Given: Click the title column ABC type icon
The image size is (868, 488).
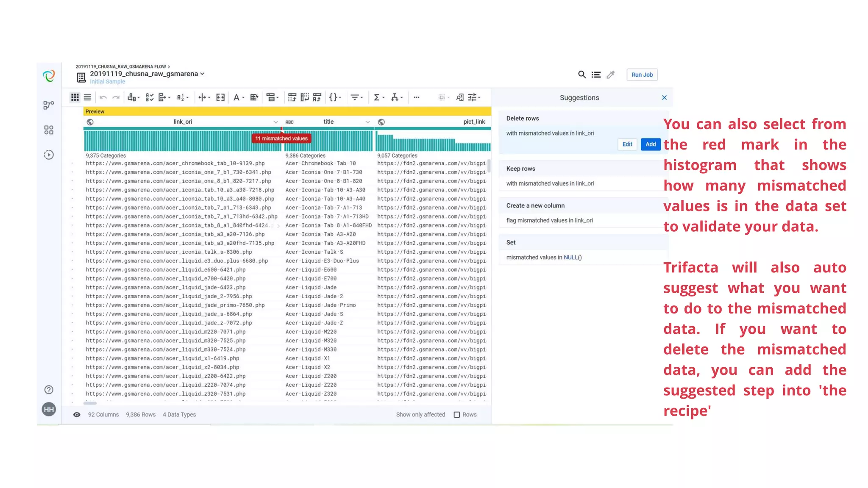Looking at the screenshot, I should pyautogui.click(x=289, y=122).
